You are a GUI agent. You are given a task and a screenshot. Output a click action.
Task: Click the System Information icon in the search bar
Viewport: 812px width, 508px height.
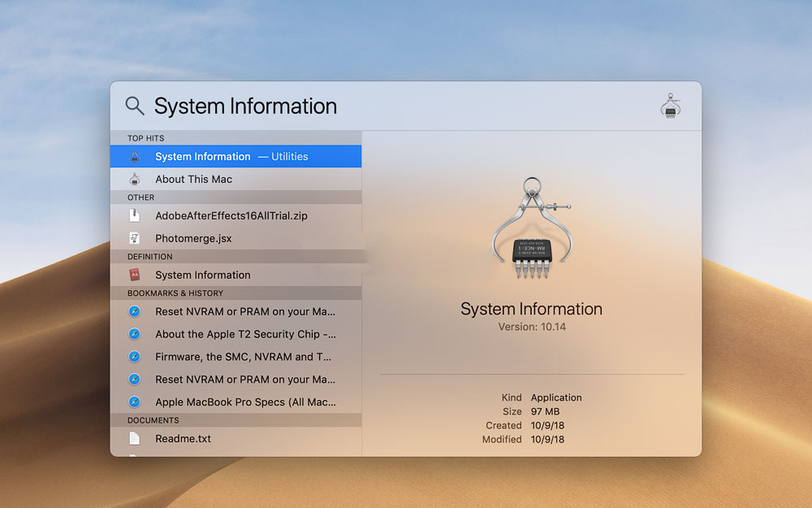pos(670,106)
